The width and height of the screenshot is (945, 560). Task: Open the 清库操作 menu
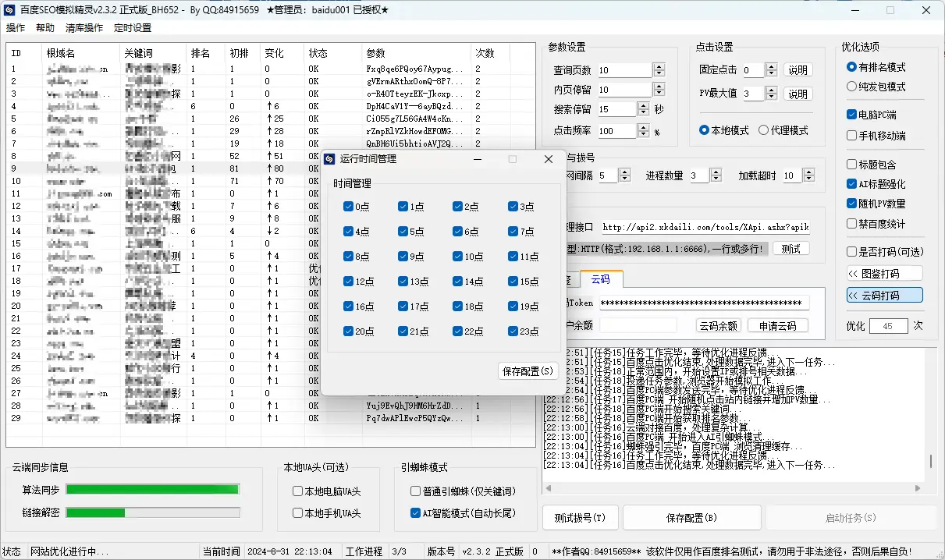[84, 28]
